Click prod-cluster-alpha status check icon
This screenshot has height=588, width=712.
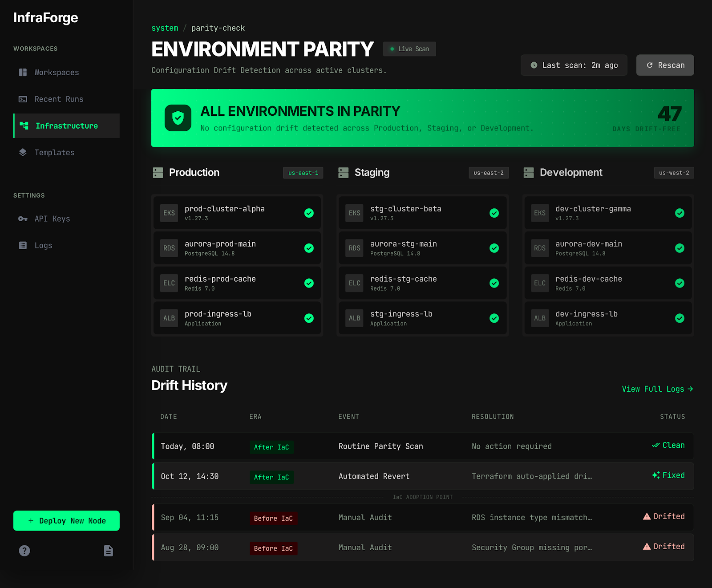[x=309, y=213]
